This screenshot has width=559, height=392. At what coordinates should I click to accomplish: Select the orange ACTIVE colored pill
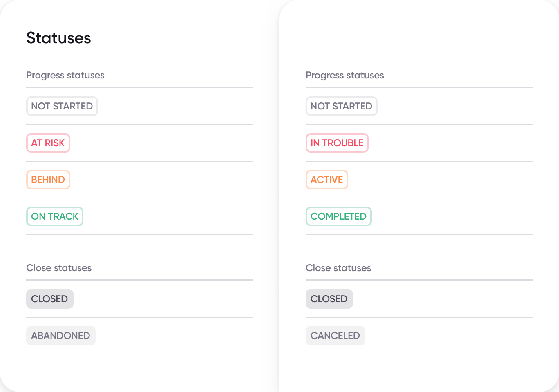pyautogui.click(x=326, y=180)
